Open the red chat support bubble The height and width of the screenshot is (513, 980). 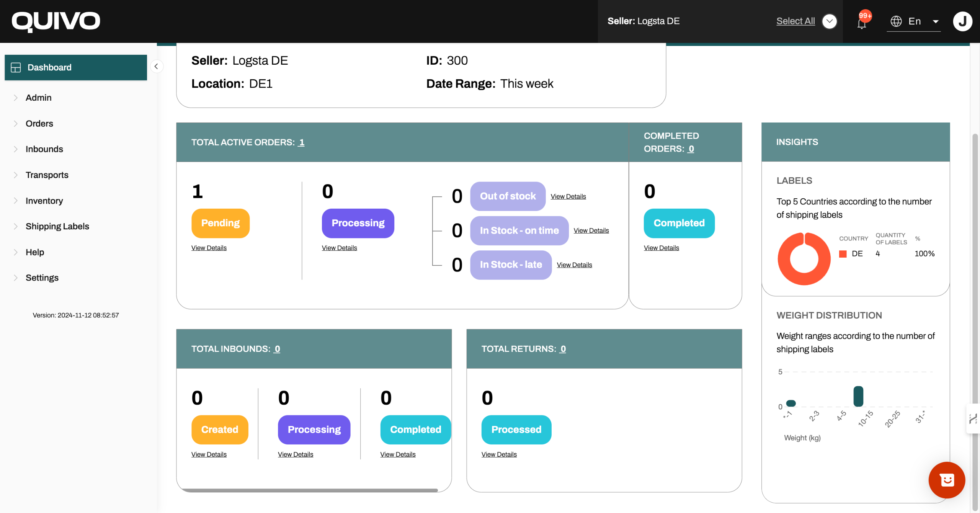tap(947, 480)
